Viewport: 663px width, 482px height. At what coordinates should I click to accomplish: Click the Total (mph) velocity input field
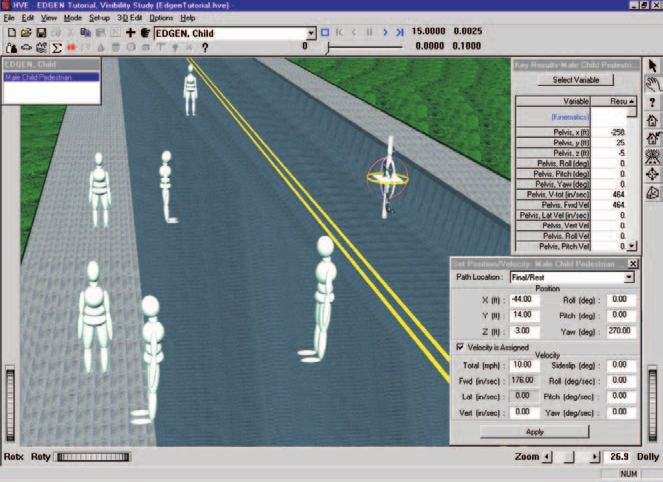[524, 365]
